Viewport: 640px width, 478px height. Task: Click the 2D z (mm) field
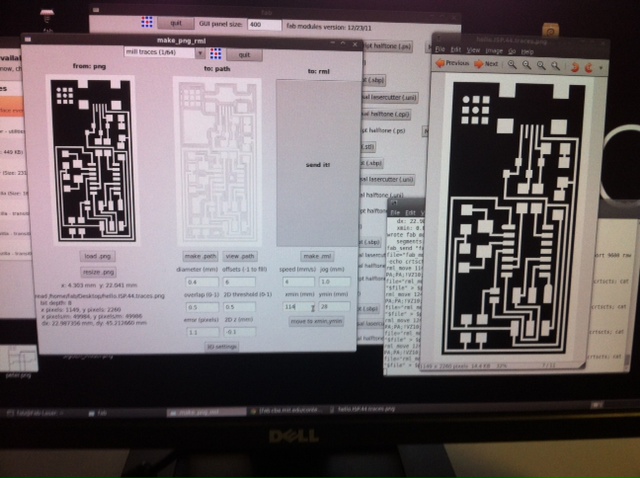240,332
